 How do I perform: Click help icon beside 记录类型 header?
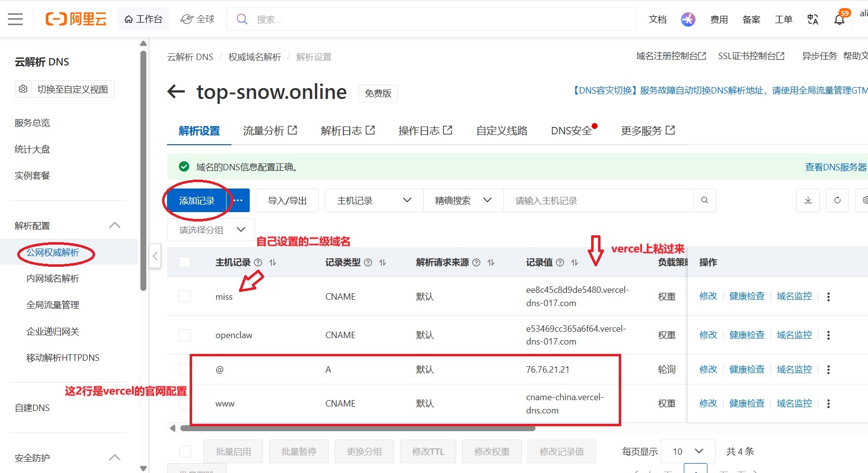(x=368, y=263)
